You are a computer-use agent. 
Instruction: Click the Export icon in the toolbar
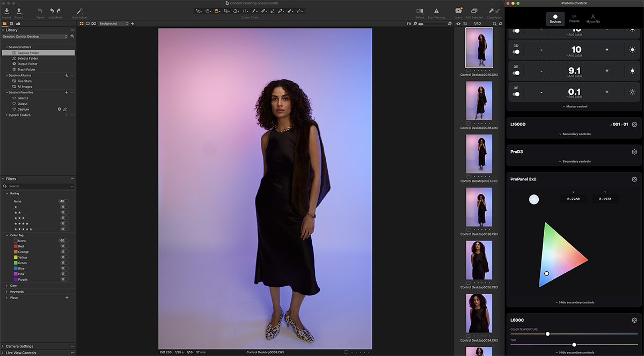point(19,11)
